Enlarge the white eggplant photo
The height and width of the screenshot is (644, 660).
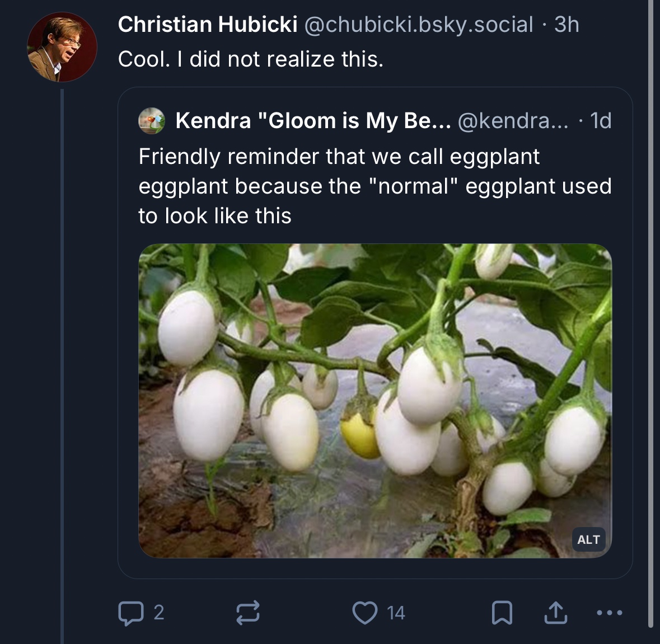click(375, 400)
